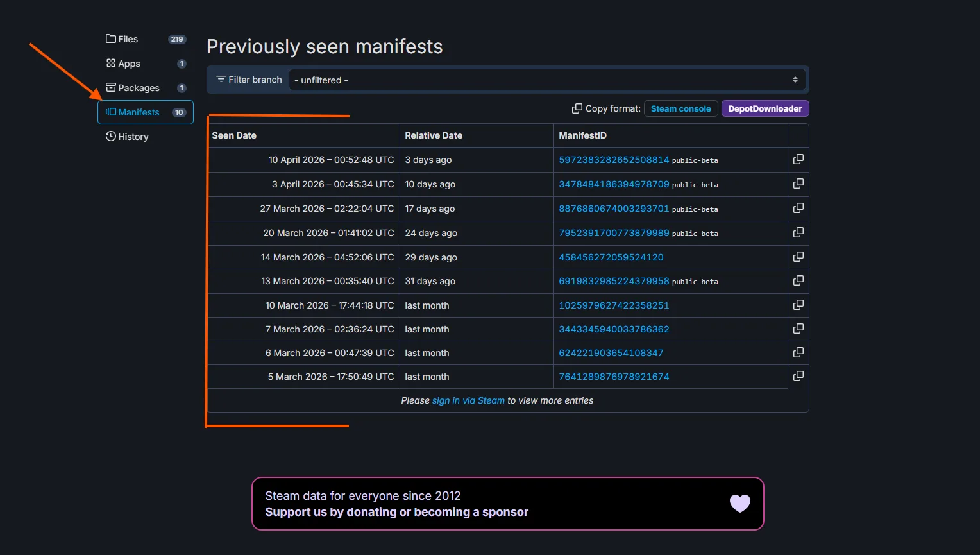This screenshot has width=980, height=555.
Task: Click the heart donate icon
Action: (x=739, y=504)
